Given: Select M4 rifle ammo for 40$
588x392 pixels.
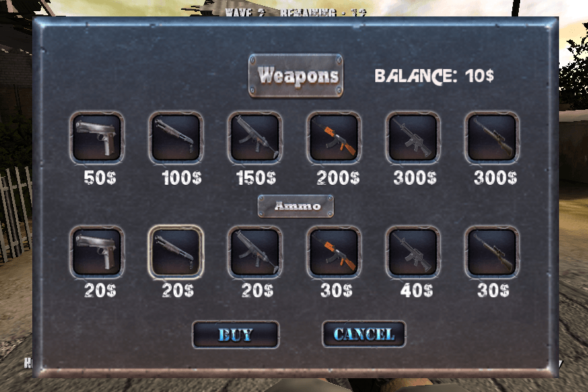Looking at the screenshot, I should (412, 252).
